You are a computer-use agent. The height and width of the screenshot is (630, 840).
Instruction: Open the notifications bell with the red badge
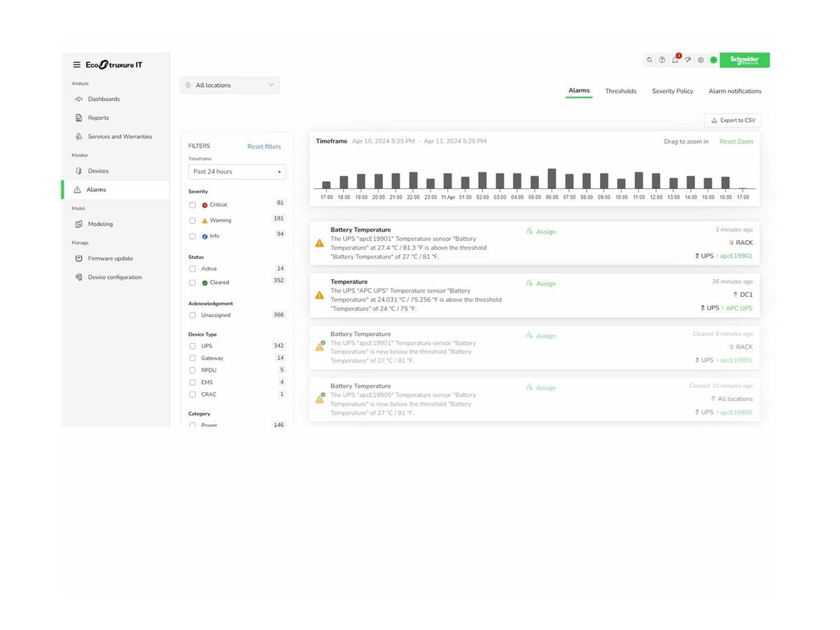coord(674,60)
